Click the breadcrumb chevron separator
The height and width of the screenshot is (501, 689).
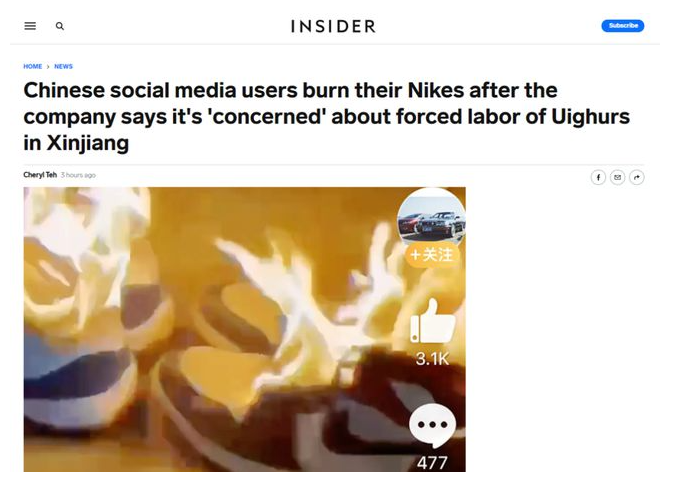click(x=48, y=67)
